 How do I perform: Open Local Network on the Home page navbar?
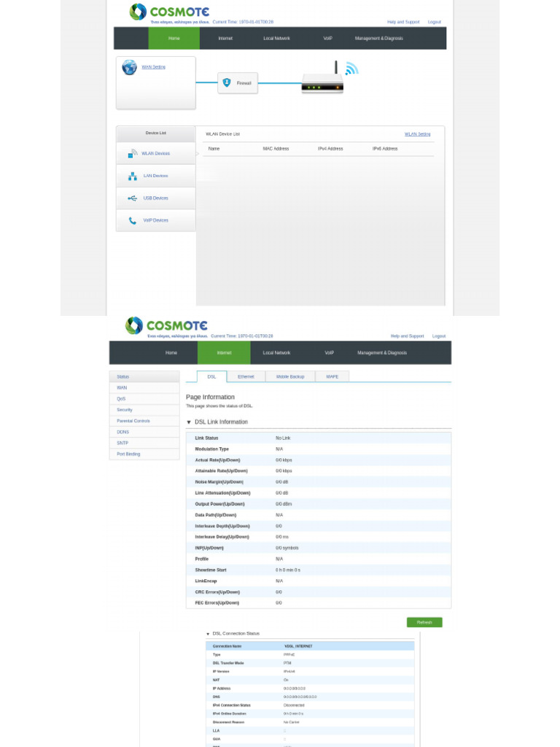pyautogui.click(x=276, y=38)
